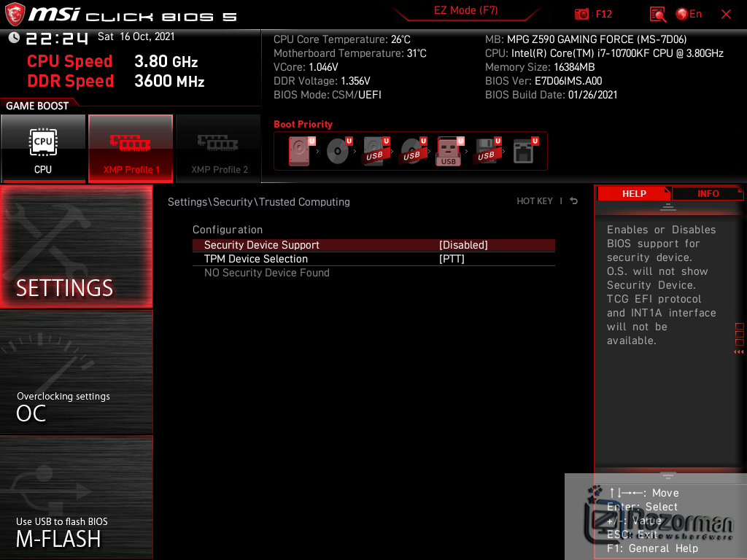Image resolution: width=747 pixels, height=560 pixels.
Task: Open the M-FLASH BIOS flashing section
Action: [76, 497]
